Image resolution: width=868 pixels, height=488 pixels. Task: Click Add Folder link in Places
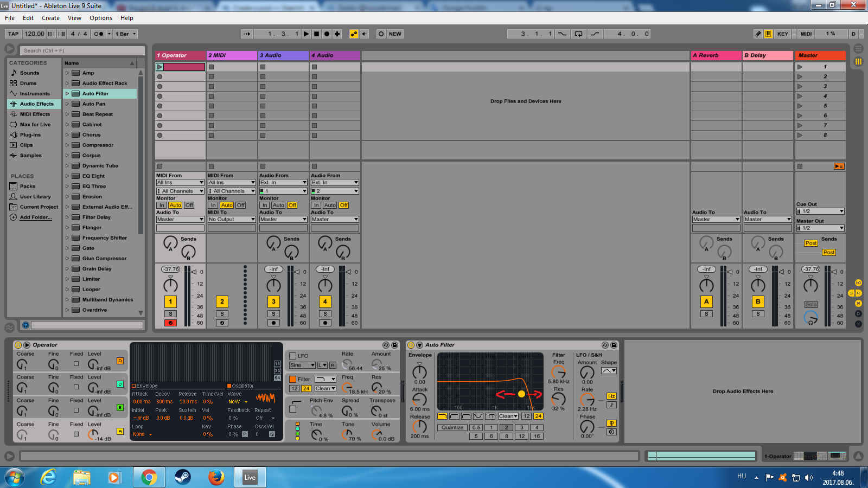pyautogui.click(x=36, y=217)
